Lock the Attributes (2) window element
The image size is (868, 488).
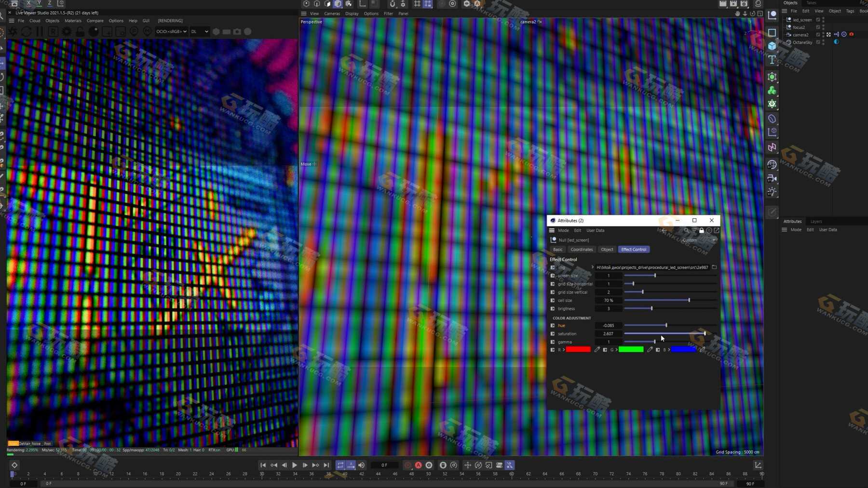click(702, 230)
